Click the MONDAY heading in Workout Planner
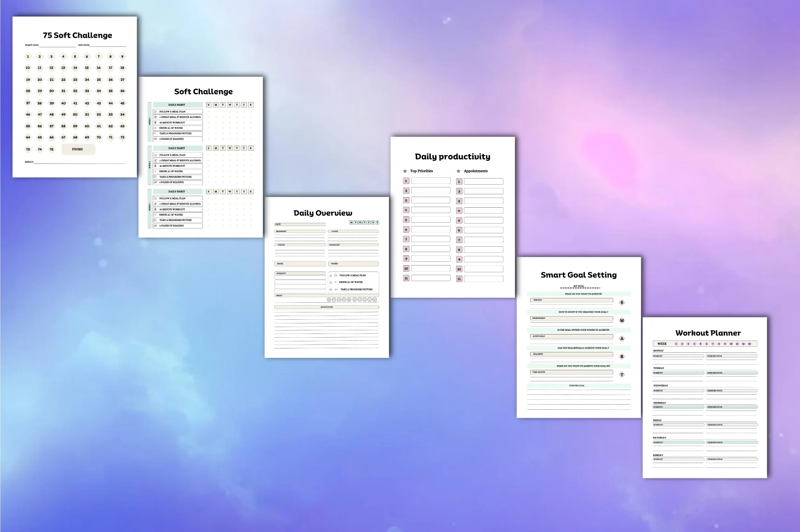The width and height of the screenshot is (800, 532). click(658, 351)
